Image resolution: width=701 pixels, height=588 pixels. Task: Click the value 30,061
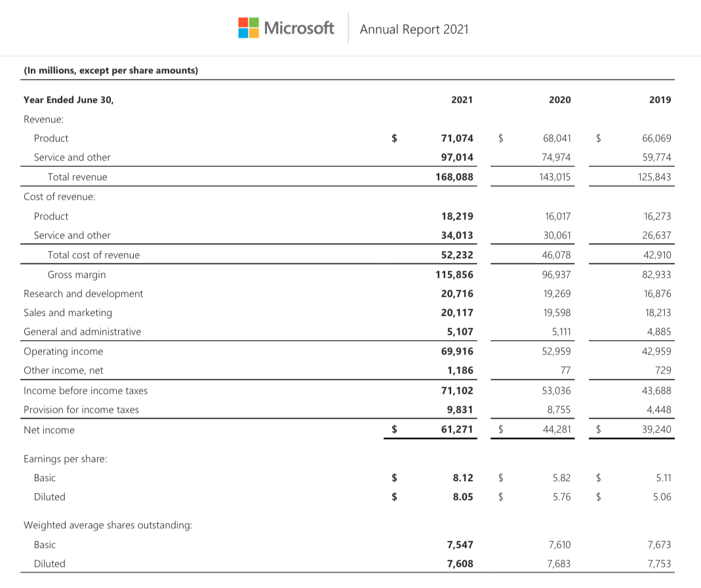(x=557, y=235)
